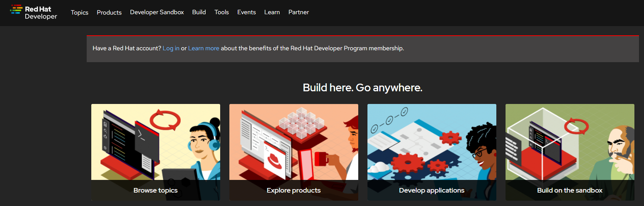Screen dimensions: 644x206
Task: Open the Browse topics card illustration
Action: tap(156, 142)
